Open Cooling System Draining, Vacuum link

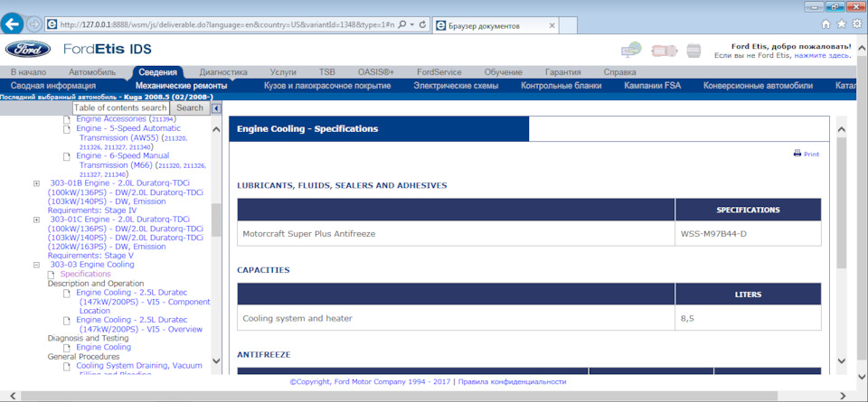pos(139,366)
